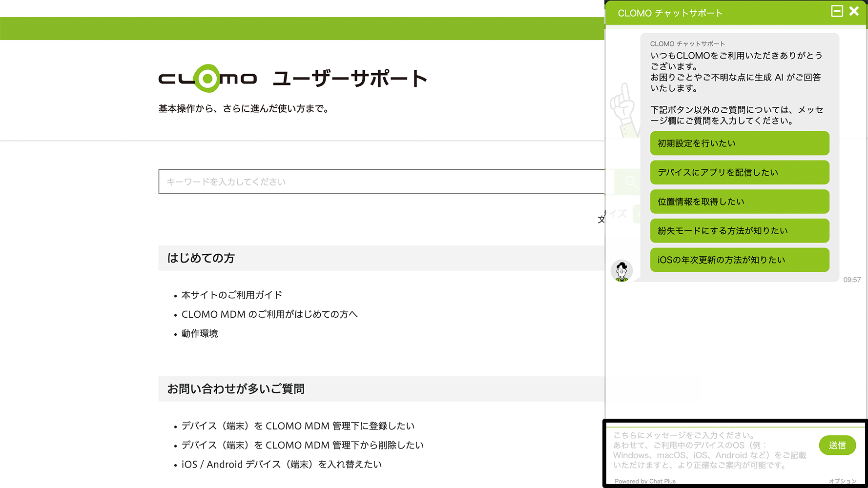Click the keyword search field
This screenshot has width=868, height=488.
tap(381, 182)
